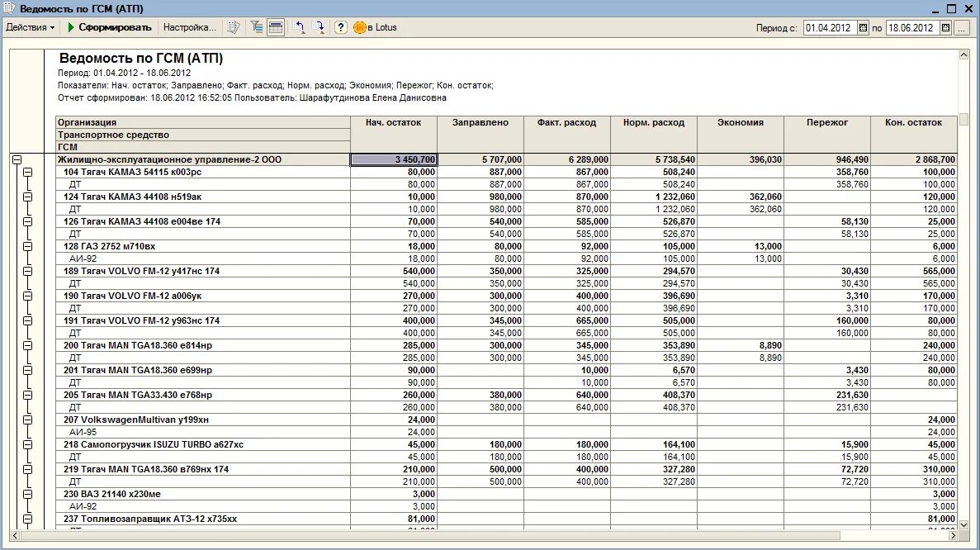Collapse the 237 Топливозаправщик АТЗ-12 group

click(27, 519)
